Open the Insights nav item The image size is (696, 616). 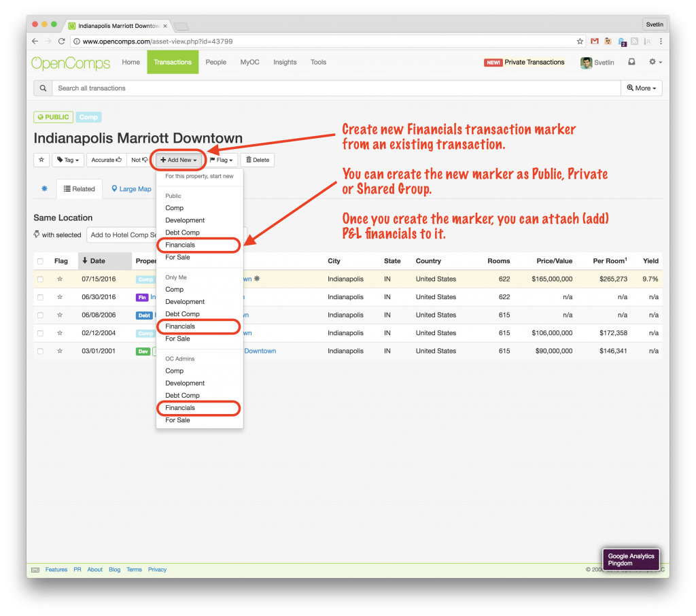point(285,62)
